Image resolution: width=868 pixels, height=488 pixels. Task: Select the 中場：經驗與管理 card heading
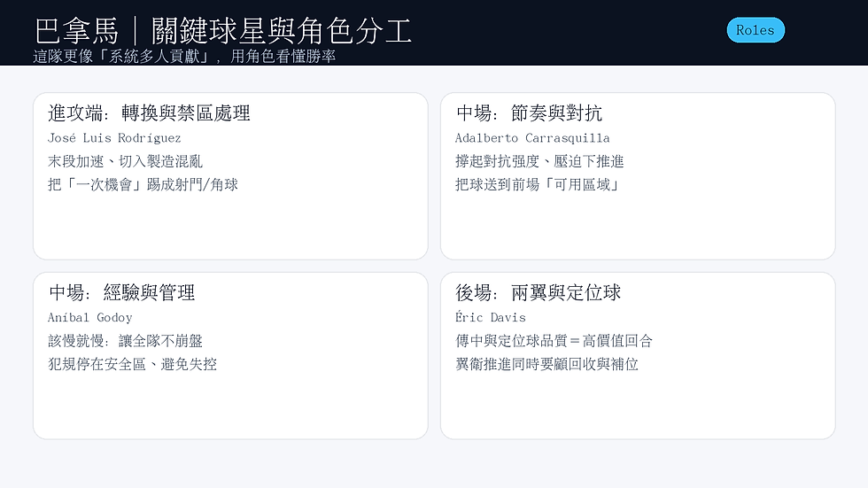[122, 292]
